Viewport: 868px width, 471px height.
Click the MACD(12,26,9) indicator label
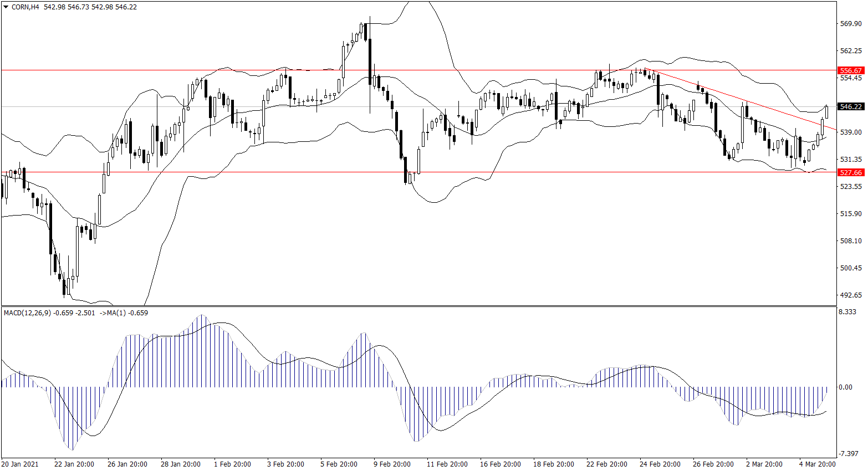point(27,313)
